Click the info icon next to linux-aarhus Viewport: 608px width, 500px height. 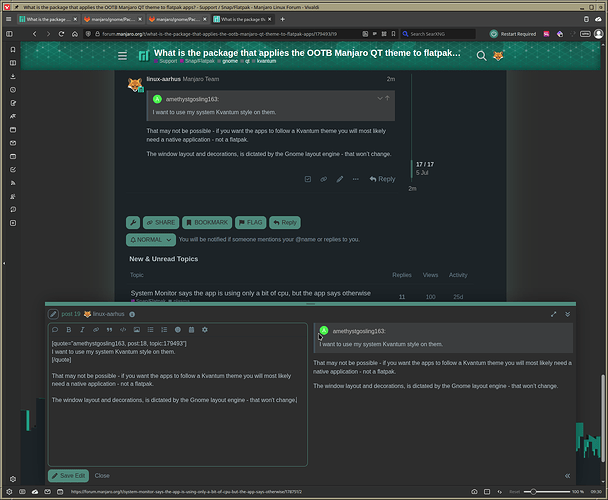[x=132, y=314]
